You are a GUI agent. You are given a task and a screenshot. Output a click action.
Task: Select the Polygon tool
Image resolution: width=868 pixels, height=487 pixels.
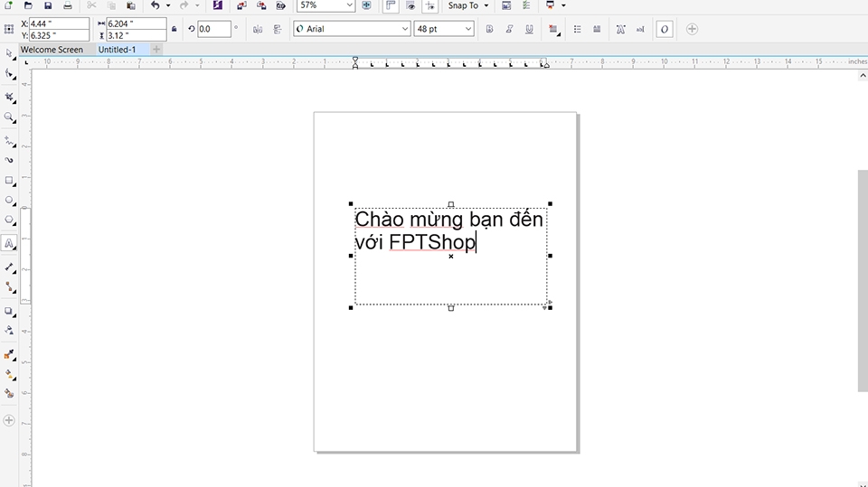tap(9, 220)
